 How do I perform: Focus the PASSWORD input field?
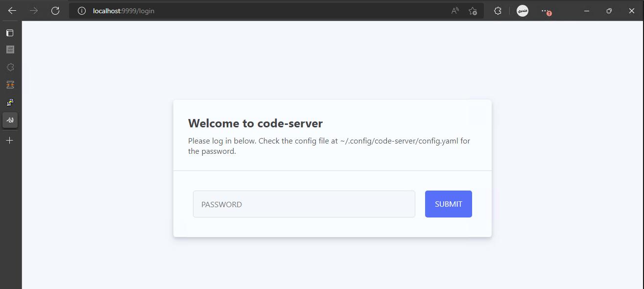(x=304, y=204)
